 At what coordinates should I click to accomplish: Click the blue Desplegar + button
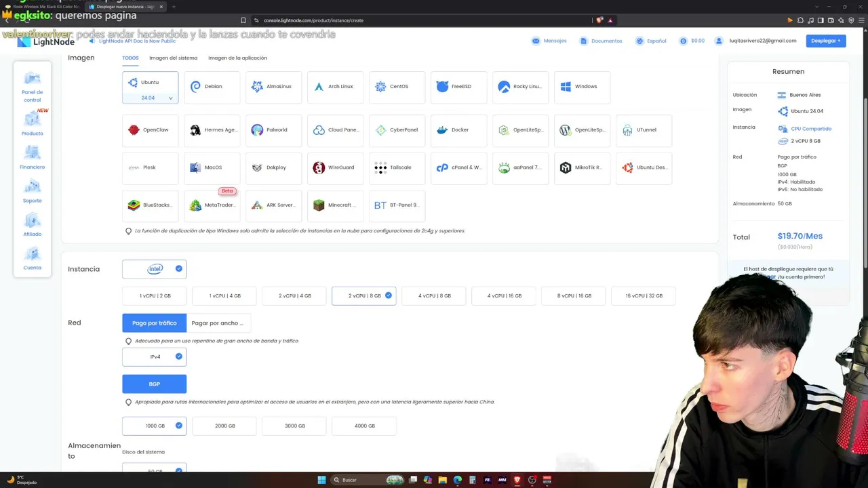pos(826,41)
